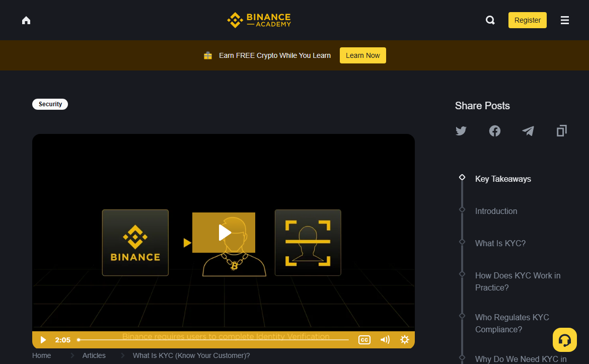Jump to Introduction section
Screen dimensions: 589x364
[x=496, y=211]
